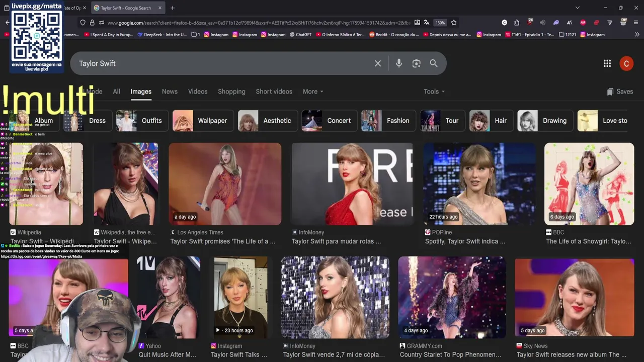Click the purple ghost extension icon
This screenshot has width=644, height=362.
click(x=556, y=23)
